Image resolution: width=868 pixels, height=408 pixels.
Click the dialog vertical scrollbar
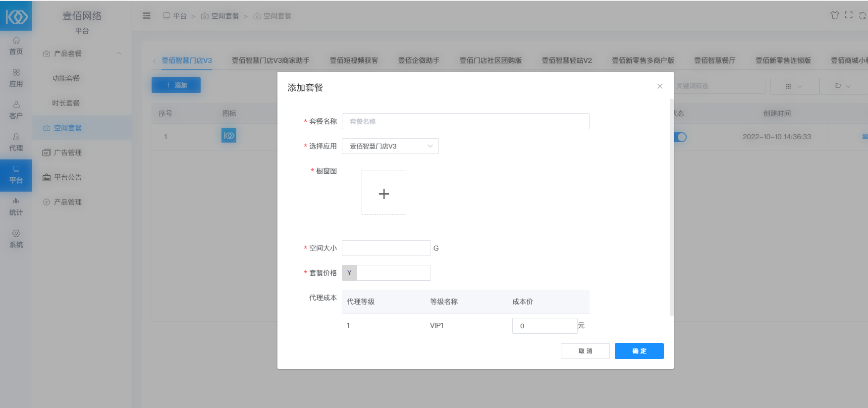(x=672, y=207)
